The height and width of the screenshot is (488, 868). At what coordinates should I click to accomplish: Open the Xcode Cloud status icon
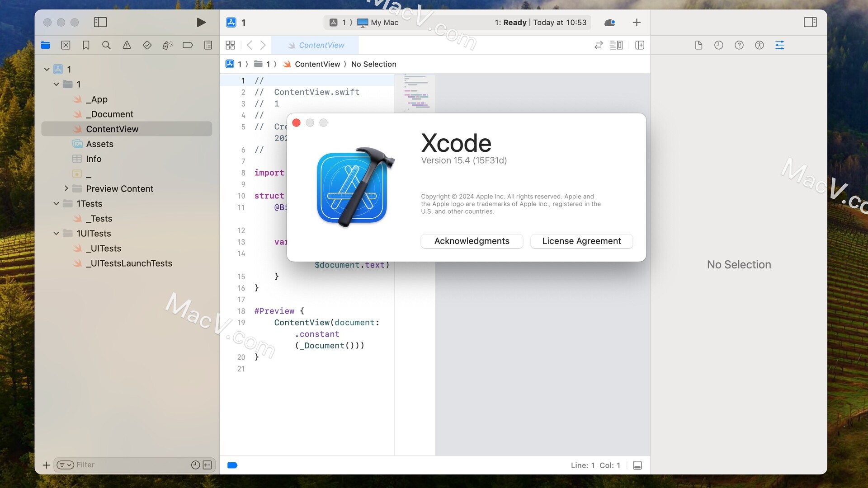[610, 23]
